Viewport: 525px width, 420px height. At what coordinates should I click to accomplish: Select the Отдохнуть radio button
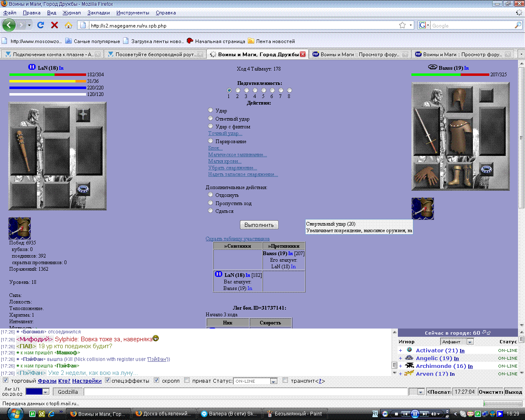[x=210, y=194]
